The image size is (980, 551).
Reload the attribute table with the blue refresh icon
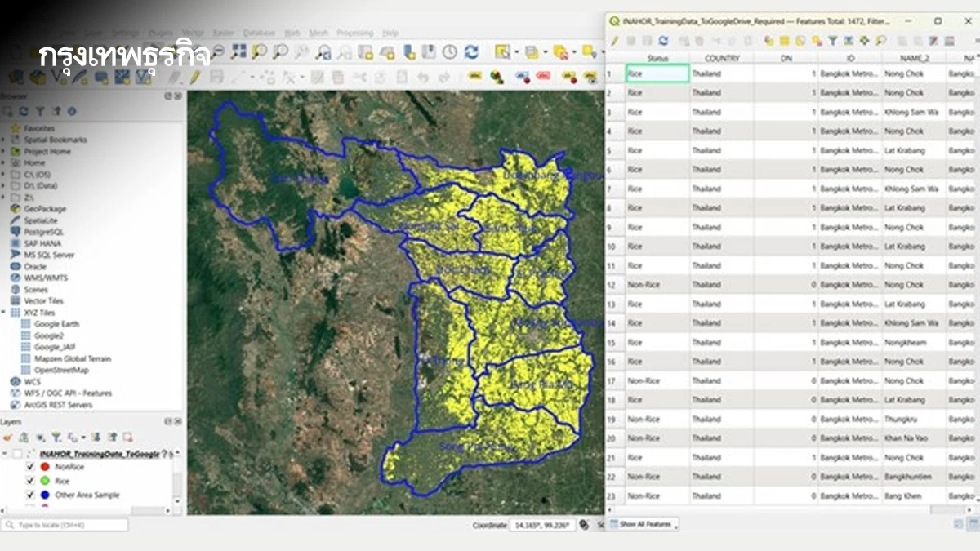tap(663, 40)
